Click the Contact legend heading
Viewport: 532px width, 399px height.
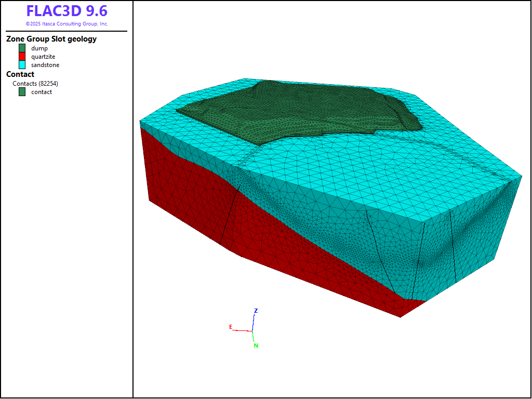point(20,74)
